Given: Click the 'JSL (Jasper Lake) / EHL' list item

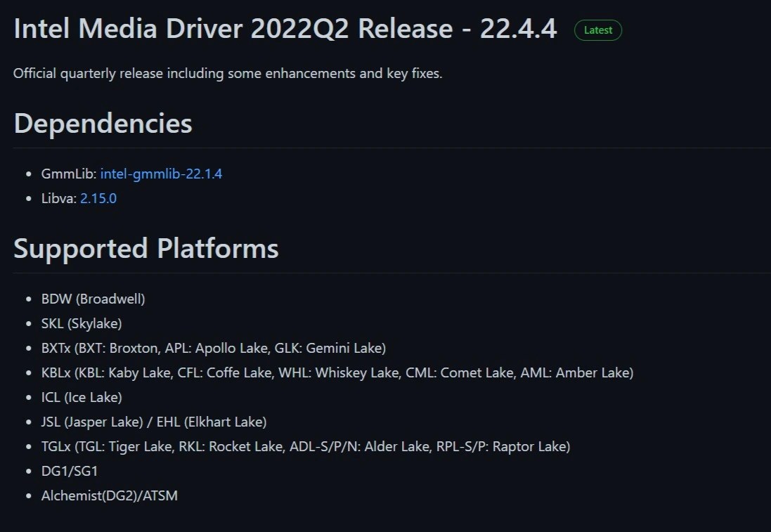Looking at the screenshot, I should tap(154, 422).
